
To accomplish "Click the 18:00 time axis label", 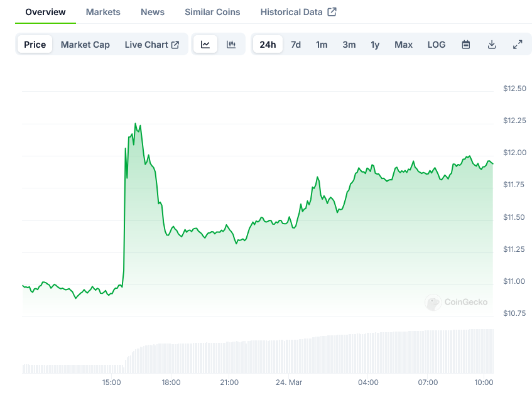I will click(x=171, y=382).
